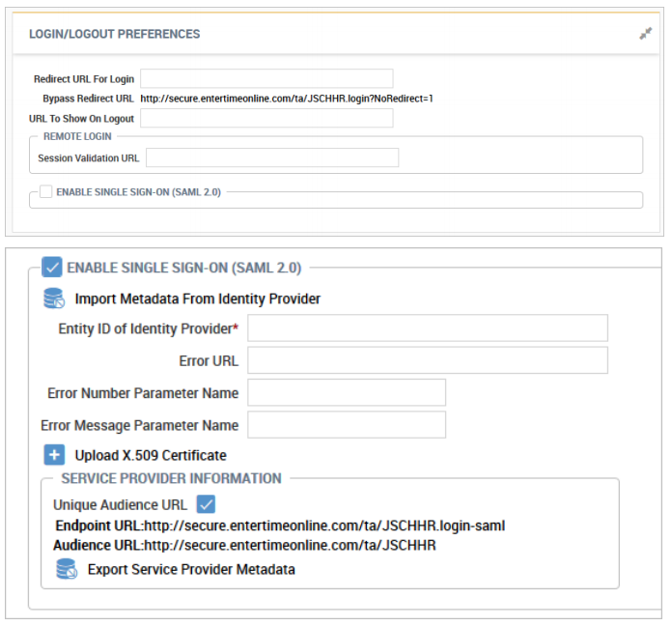Viewport: 672px width, 626px height.
Task: Collapse the Login/Logout Preferences panel via arrows icon
Action: pyautogui.click(x=645, y=34)
